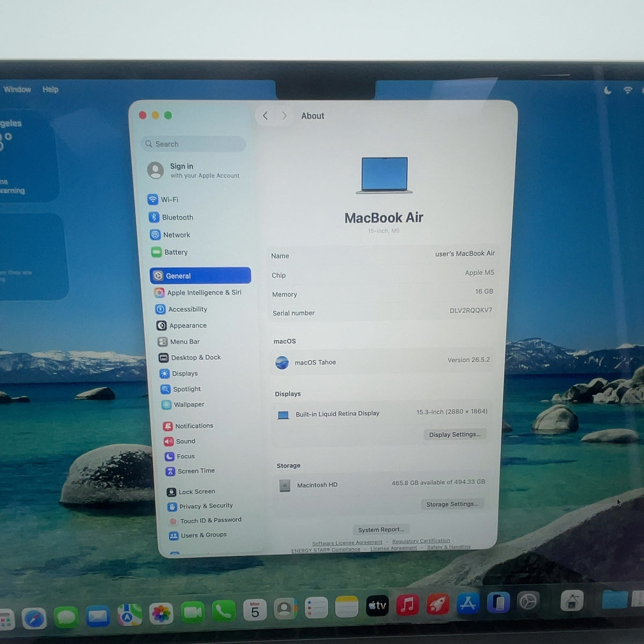
Task: Click the Storage Settings… button
Action: coord(452,504)
